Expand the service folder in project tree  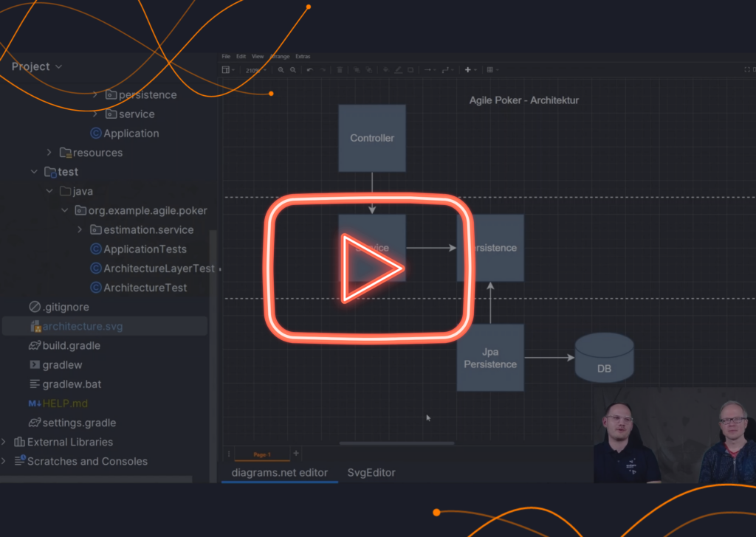(x=95, y=114)
